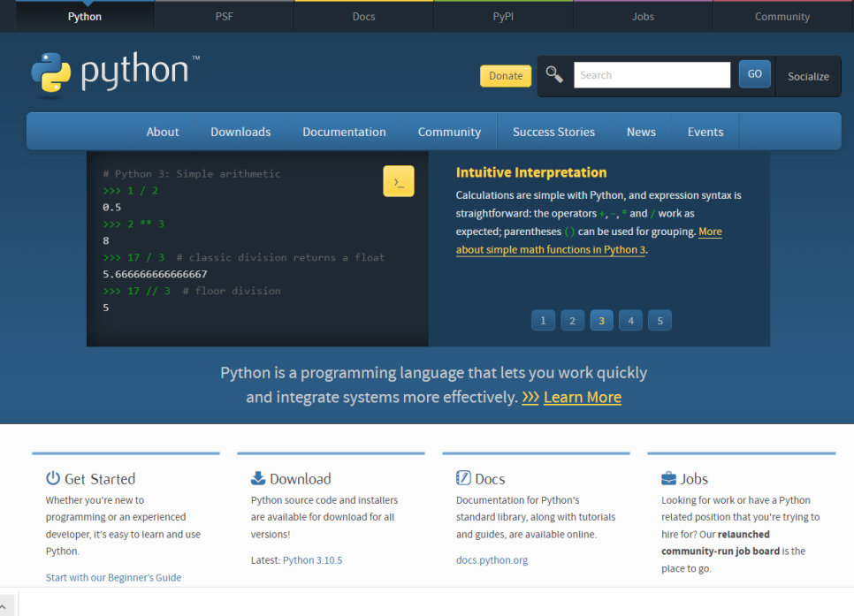Open the News menu
The image size is (854, 616).
[641, 132]
